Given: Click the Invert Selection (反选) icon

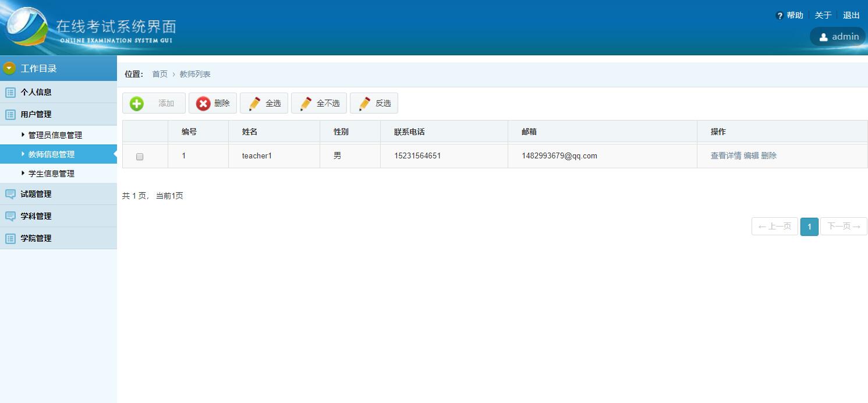Looking at the screenshot, I should click(364, 103).
